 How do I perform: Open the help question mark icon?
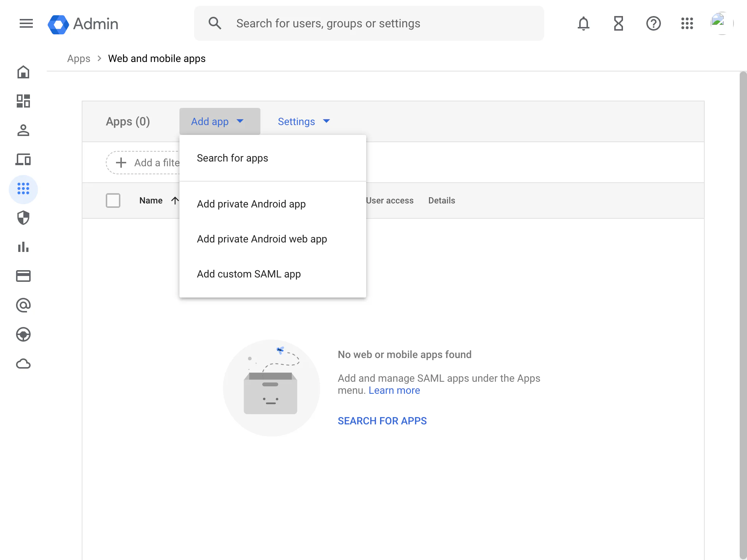click(653, 24)
